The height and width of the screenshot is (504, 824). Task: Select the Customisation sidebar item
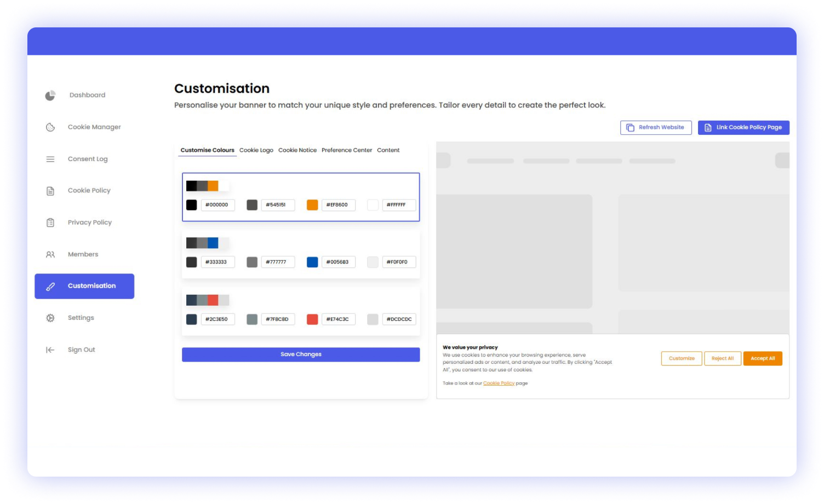(84, 286)
